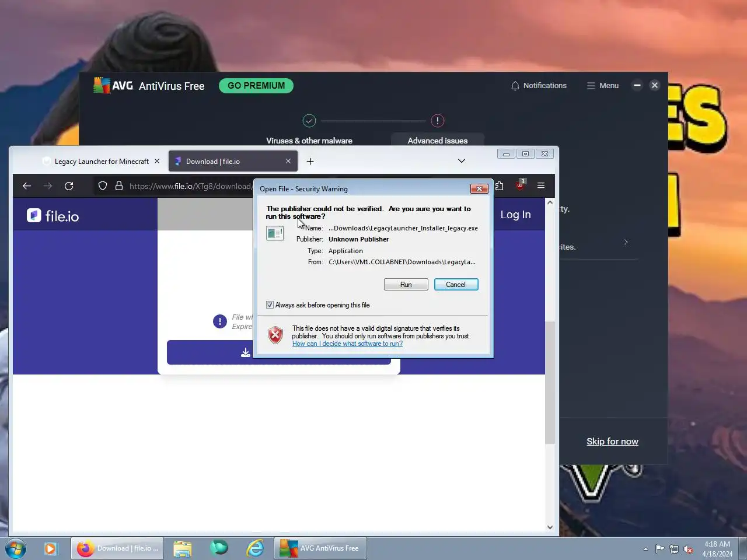The width and height of the screenshot is (747, 560).
Task: Click Log In on file.io
Action: click(515, 215)
